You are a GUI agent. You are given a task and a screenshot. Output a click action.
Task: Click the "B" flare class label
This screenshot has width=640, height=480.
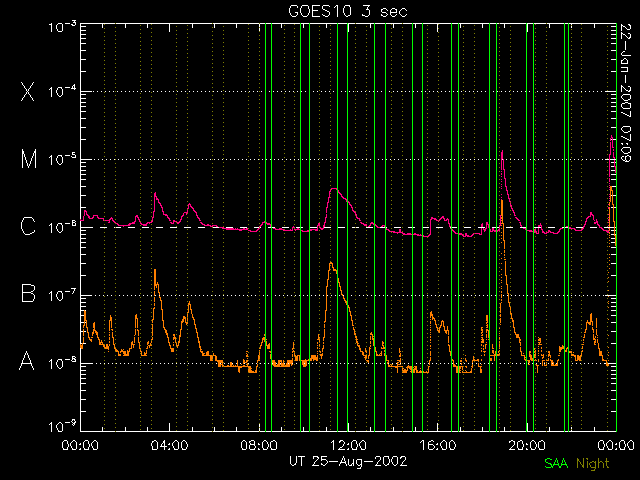tap(28, 293)
